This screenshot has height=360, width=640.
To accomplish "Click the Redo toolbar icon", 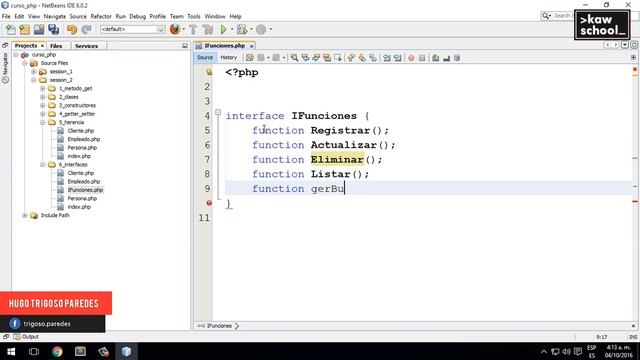I will tap(86, 29).
